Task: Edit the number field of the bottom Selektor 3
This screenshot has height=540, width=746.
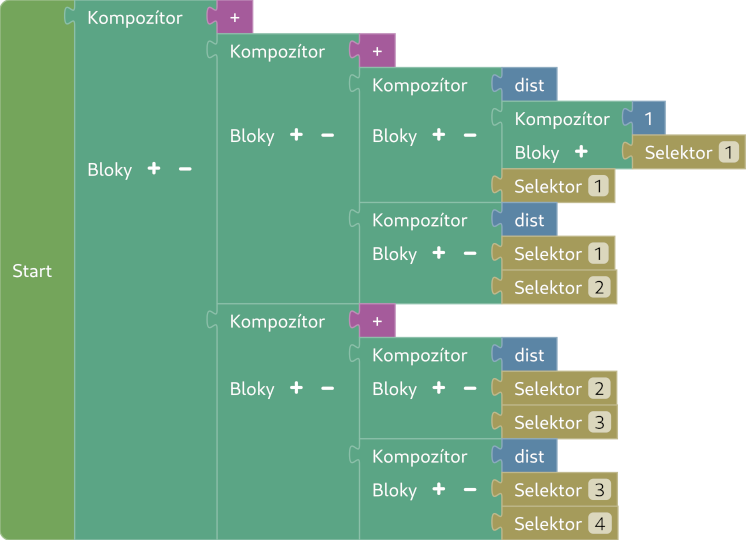Action: pyautogui.click(x=599, y=490)
